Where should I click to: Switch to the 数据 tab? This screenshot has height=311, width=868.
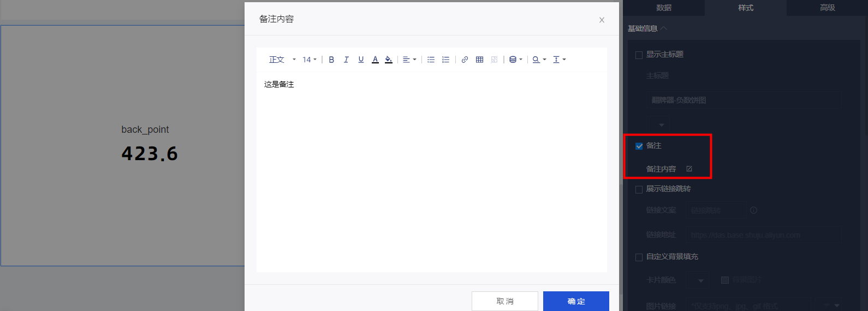(x=664, y=8)
